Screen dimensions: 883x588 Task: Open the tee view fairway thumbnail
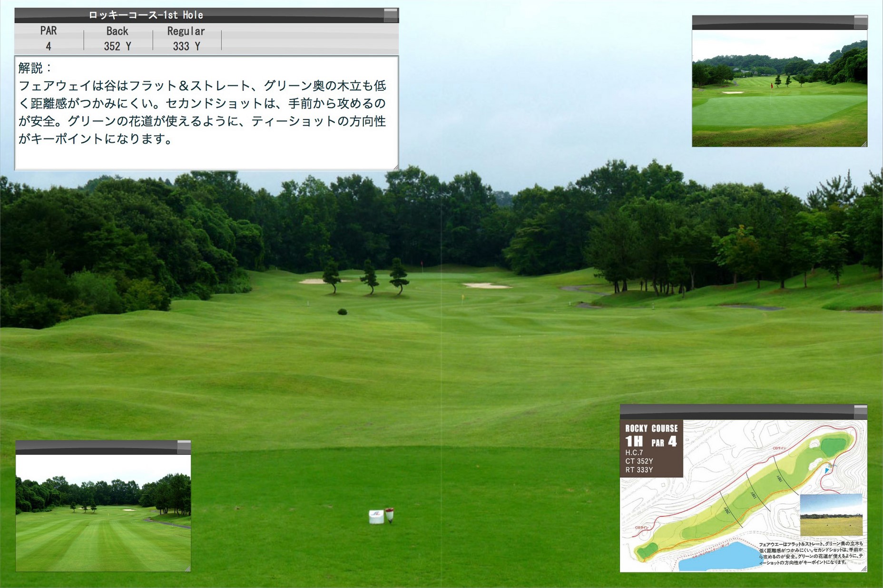(103, 513)
